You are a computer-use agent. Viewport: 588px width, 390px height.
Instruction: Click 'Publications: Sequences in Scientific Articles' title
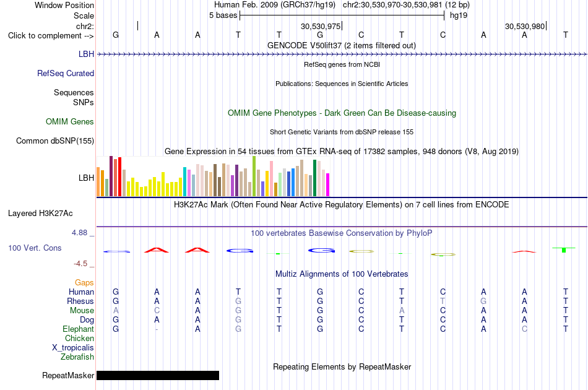342,84
